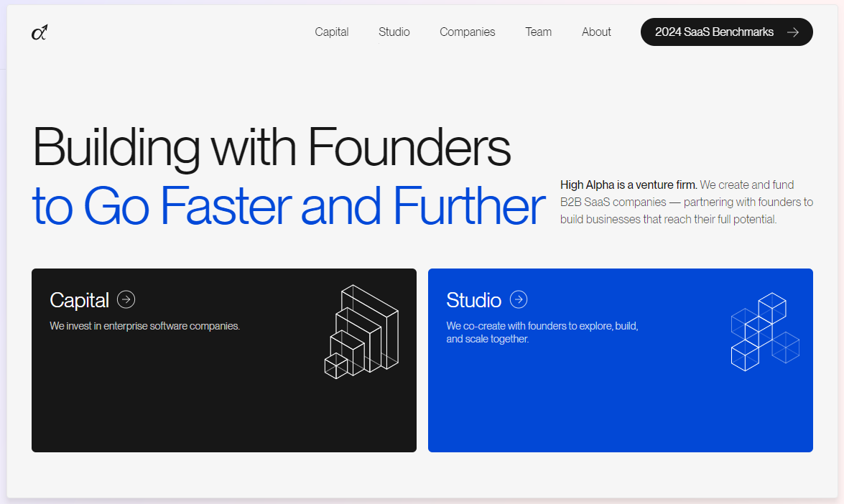This screenshot has width=844, height=504.
Task: Click the circled arrow next to Capital heading
Action: click(x=126, y=299)
